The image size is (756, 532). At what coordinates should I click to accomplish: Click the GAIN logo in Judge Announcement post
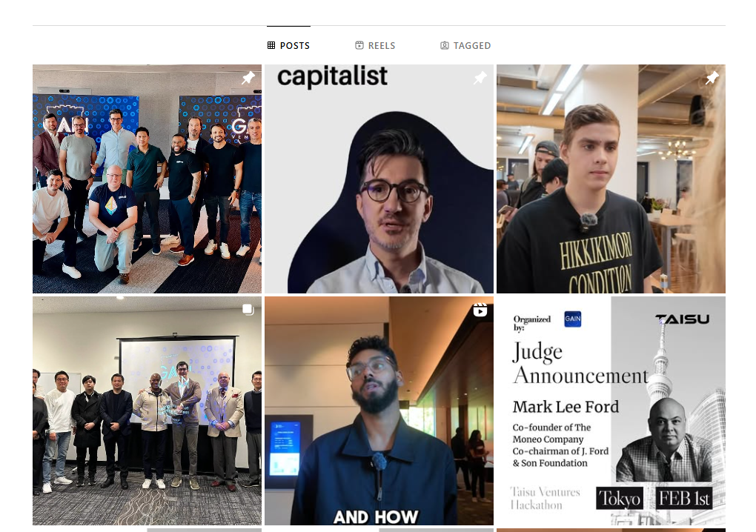[x=573, y=319]
